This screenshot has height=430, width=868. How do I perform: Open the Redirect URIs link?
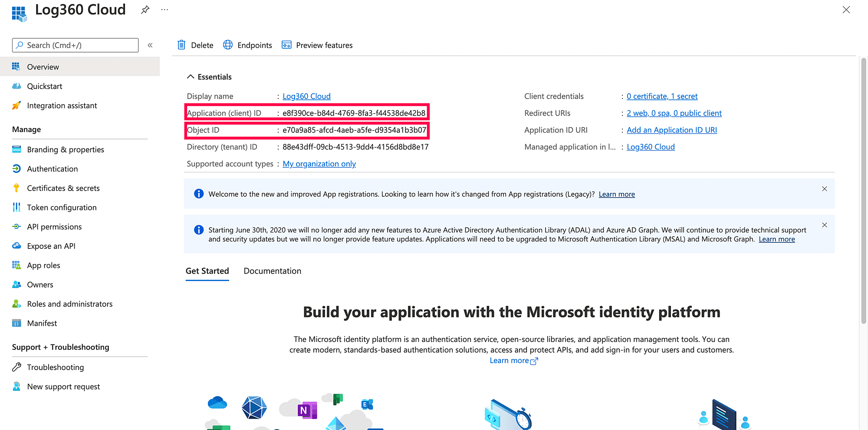[x=674, y=113]
